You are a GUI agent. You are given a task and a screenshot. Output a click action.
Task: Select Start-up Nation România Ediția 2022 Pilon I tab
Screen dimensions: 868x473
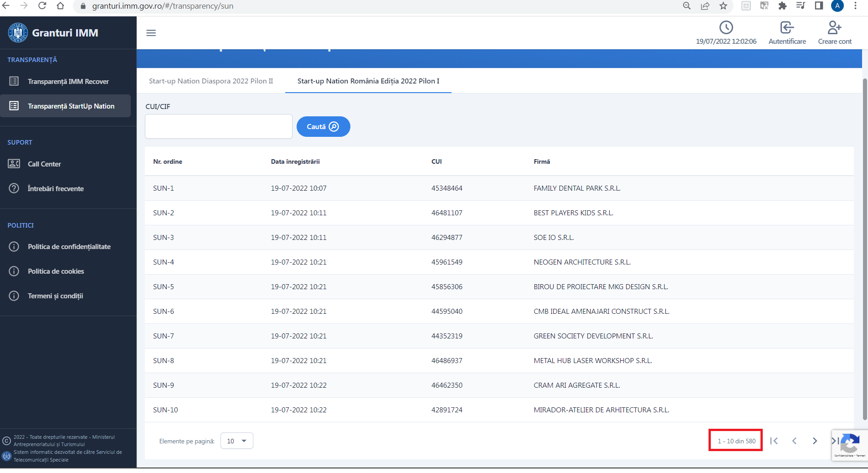(368, 81)
